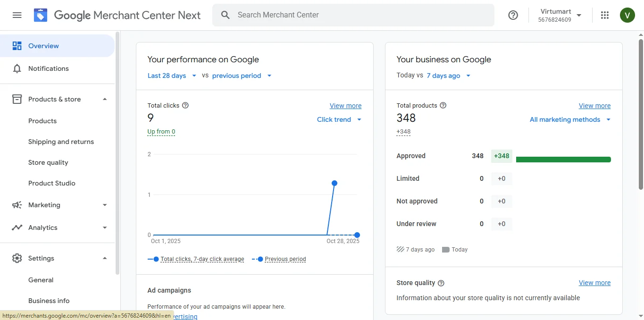Open the Last 28 days dropdown

pos(172,76)
